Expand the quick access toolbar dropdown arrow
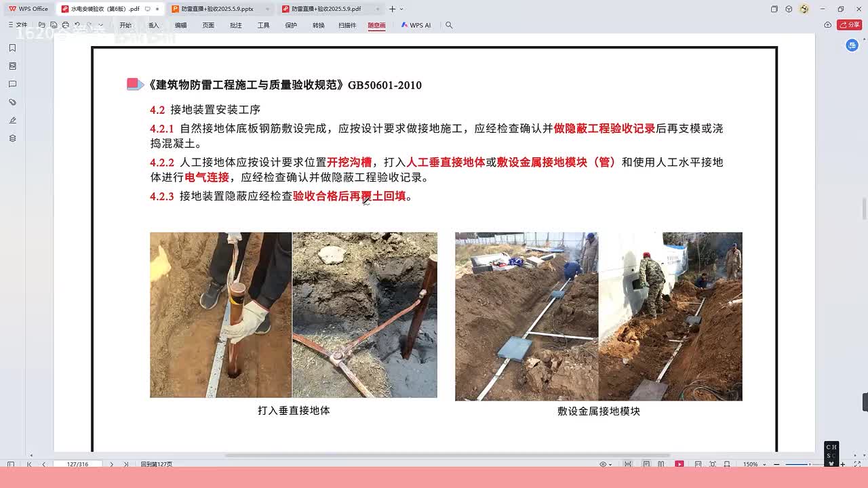This screenshot has height=488, width=868. pos(101,25)
